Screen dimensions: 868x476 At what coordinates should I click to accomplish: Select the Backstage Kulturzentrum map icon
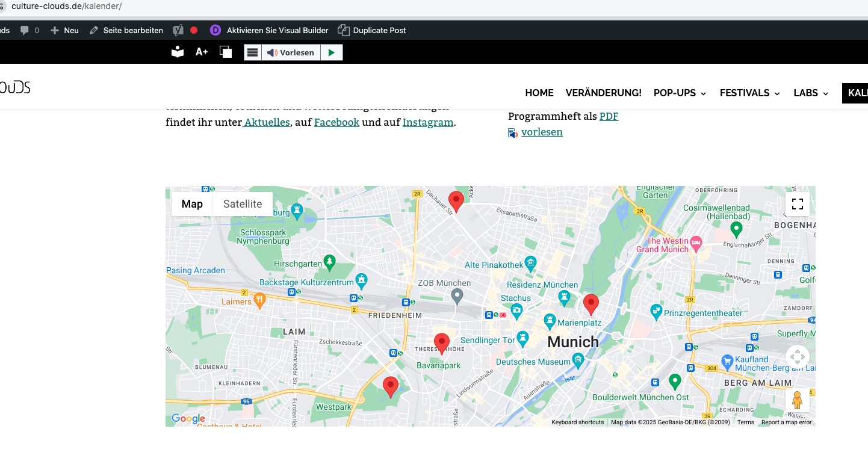tap(361, 280)
